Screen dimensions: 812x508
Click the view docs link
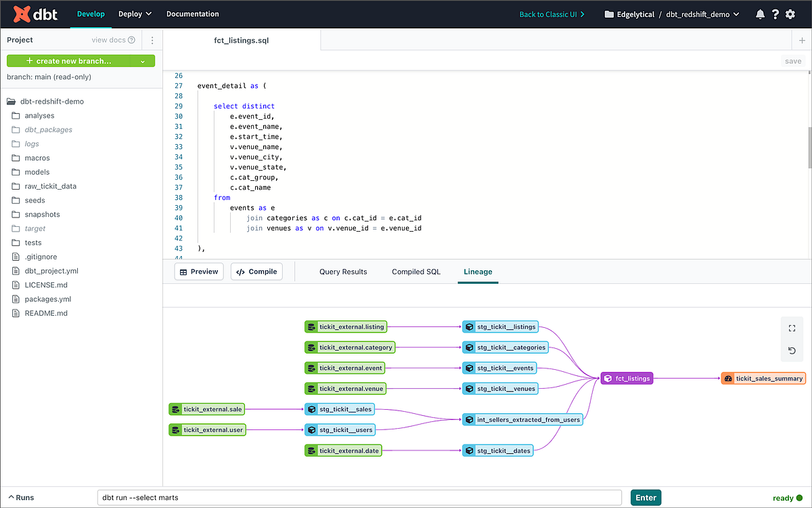(x=108, y=40)
